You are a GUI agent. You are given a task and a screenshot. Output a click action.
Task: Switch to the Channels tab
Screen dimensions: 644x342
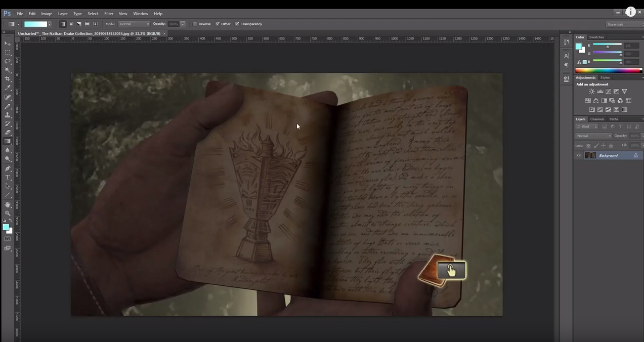[597, 119]
